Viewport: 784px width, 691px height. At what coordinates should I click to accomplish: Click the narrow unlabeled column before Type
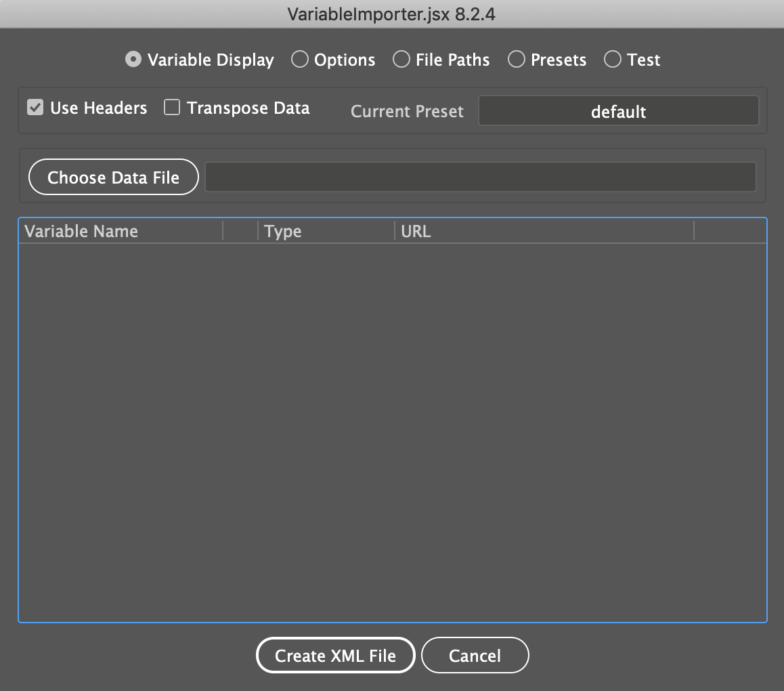240,231
